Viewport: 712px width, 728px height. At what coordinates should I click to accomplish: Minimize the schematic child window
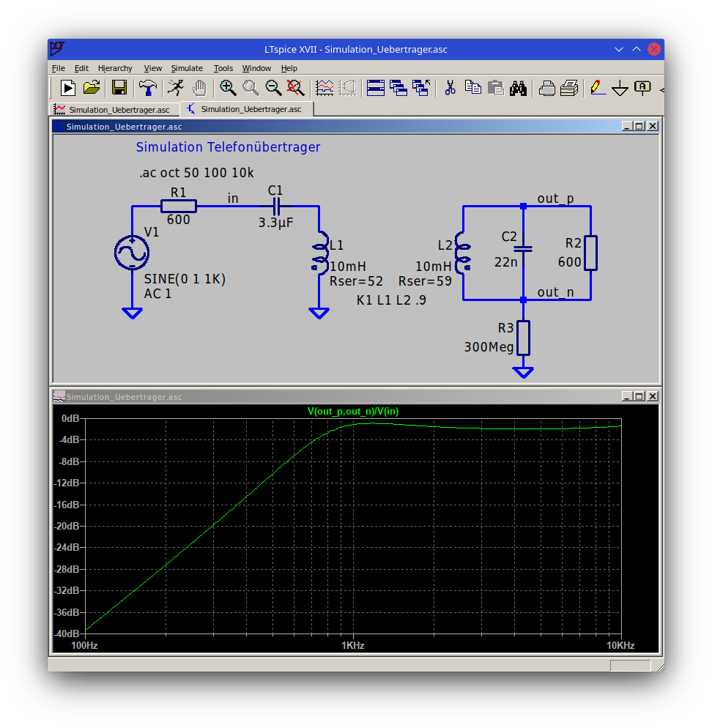point(627,126)
